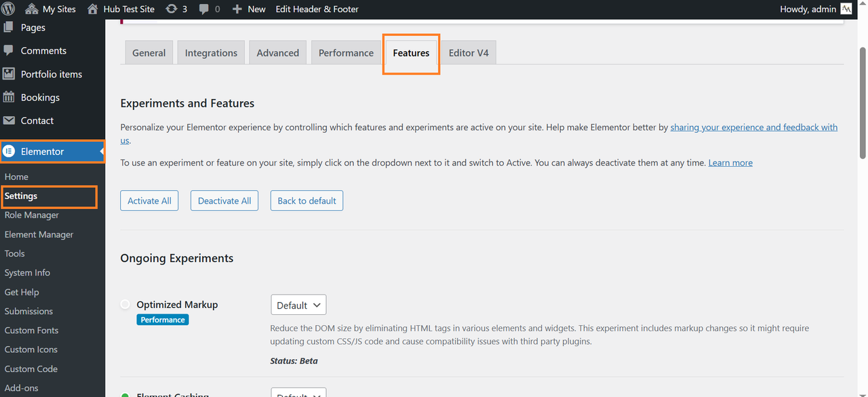Open Custom Fonts submenu item
The height and width of the screenshot is (397, 868).
click(31, 330)
